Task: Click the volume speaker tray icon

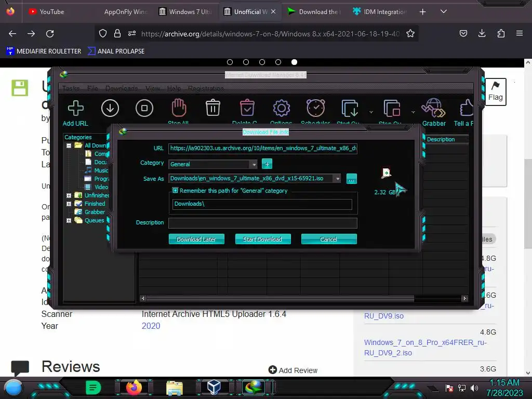Action: (x=474, y=388)
